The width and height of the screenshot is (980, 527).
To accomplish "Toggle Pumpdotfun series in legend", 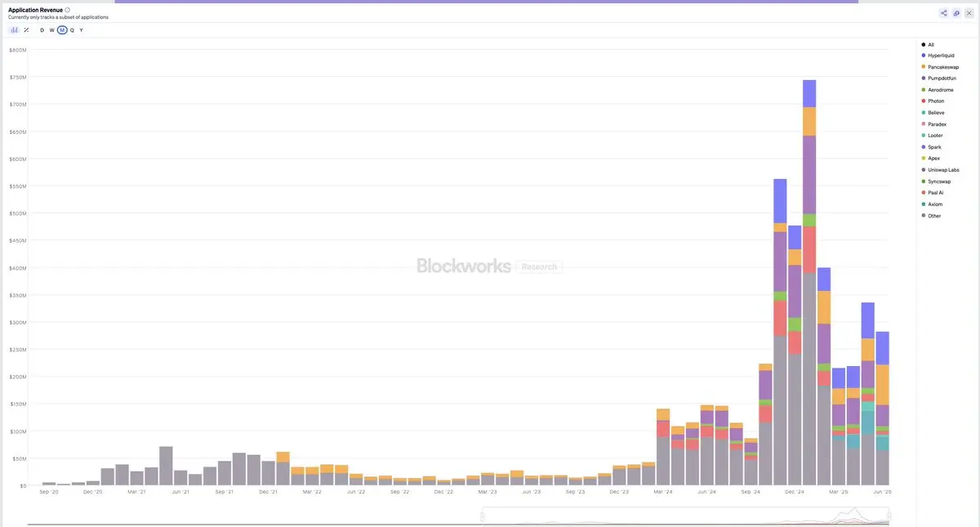I will 939,78.
